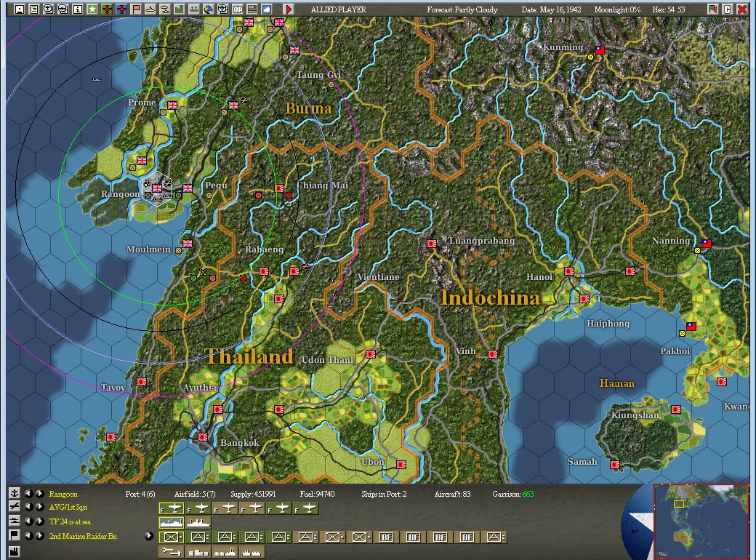Click 'TF 24 is at sea' text
The width and height of the screenshot is (756, 560).
(70, 521)
